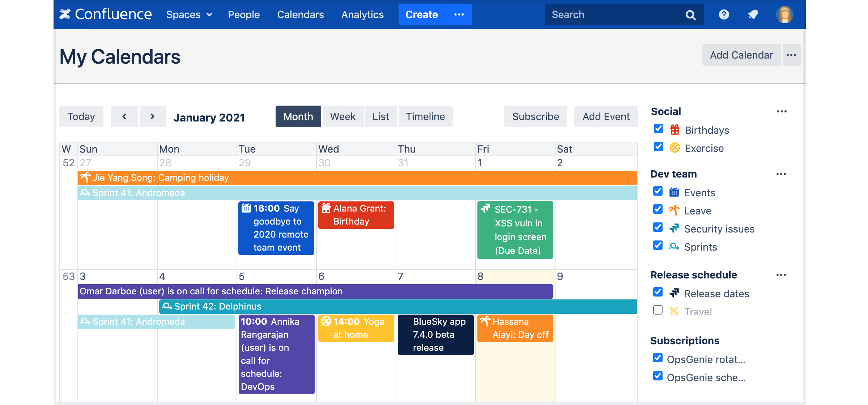
Task: Click the Hassana Ajayi Day off palm tree icon
Action: (x=485, y=321)
